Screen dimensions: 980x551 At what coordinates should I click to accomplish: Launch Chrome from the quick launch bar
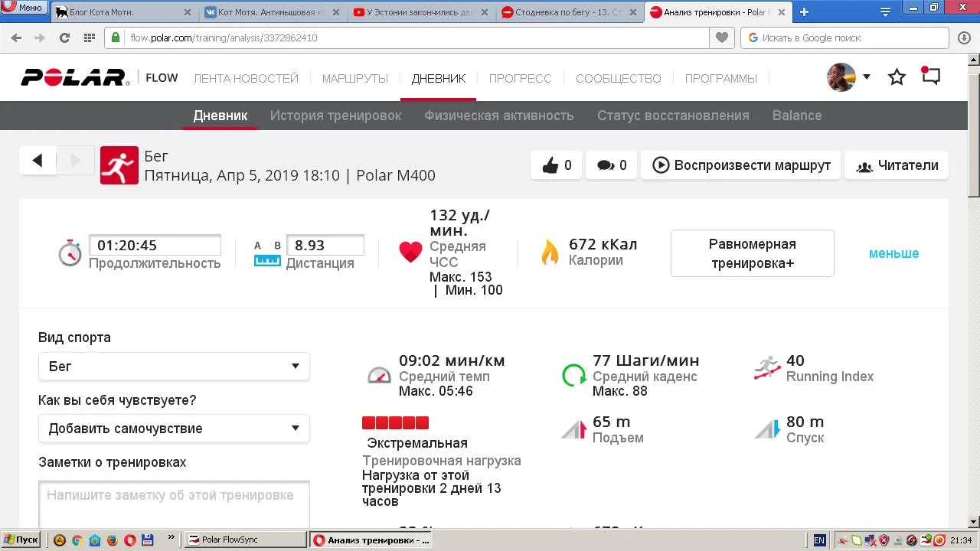[77, 540]
